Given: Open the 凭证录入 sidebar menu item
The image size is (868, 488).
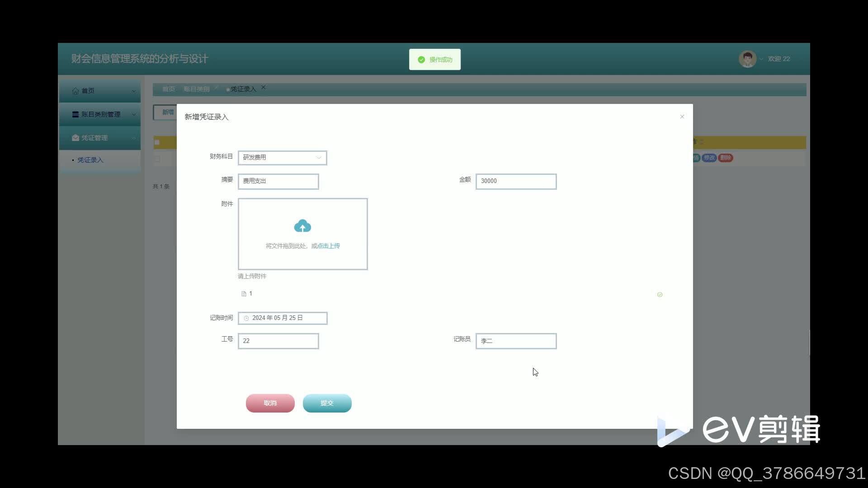Looking at the screenshot, I should [x=90, y=160].
